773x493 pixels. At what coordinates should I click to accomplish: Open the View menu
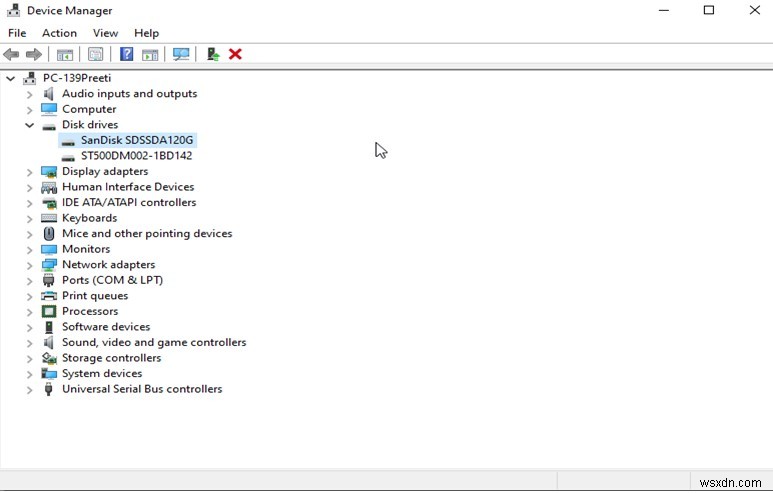pyautogui.click(x=105, y=33)
